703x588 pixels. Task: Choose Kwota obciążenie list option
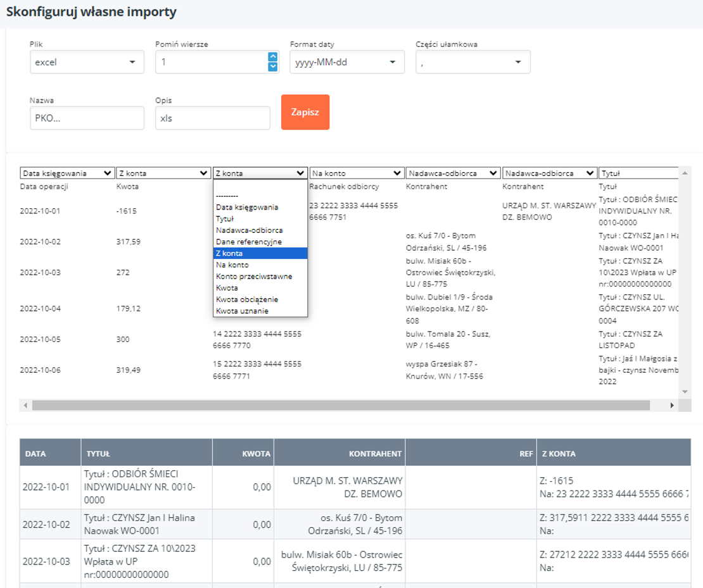(x=247, y=299)
